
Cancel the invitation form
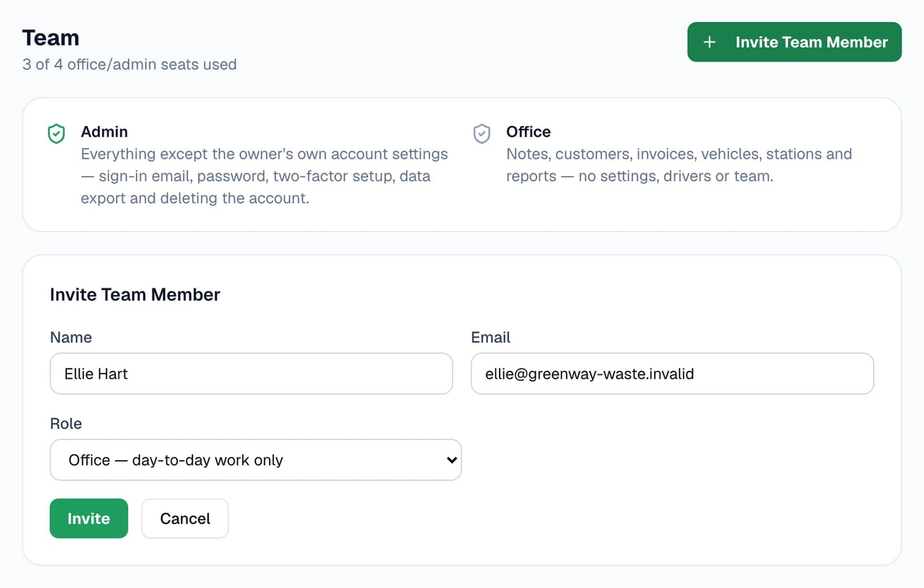185,518
